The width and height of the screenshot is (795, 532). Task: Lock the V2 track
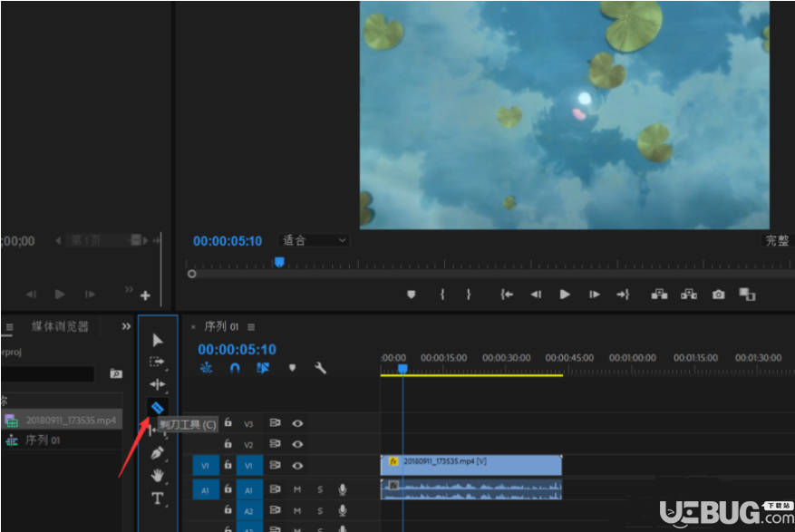(228, 444)
